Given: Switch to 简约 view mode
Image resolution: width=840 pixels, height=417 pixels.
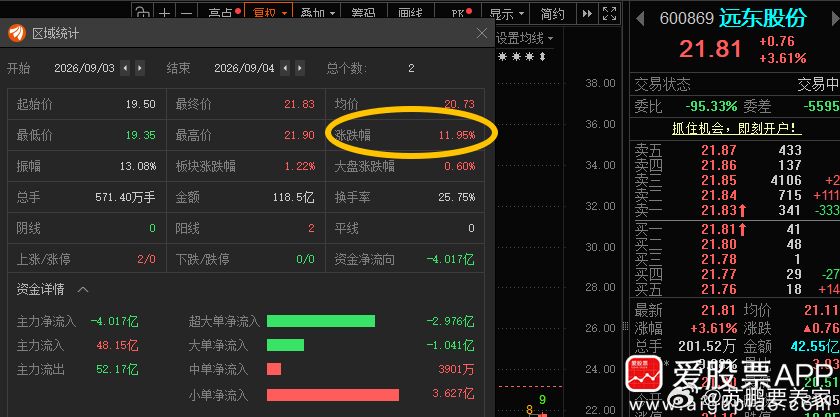Looking at the screenshot, I should coord(552,13).
